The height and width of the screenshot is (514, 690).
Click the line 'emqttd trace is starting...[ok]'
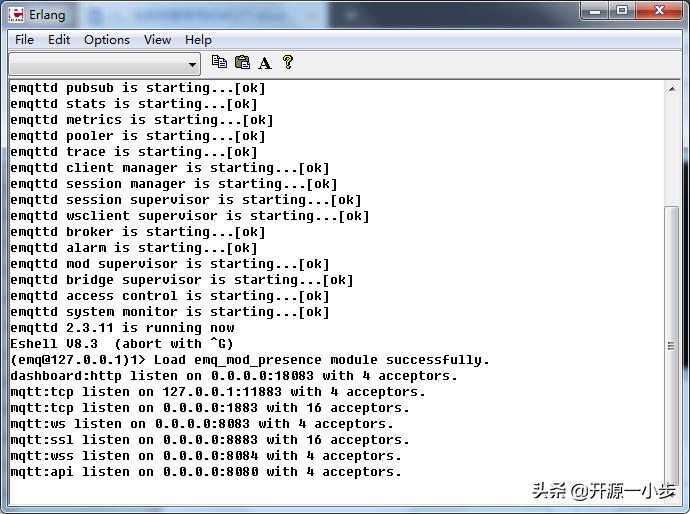pyautogui.click(x=134, y=152)
